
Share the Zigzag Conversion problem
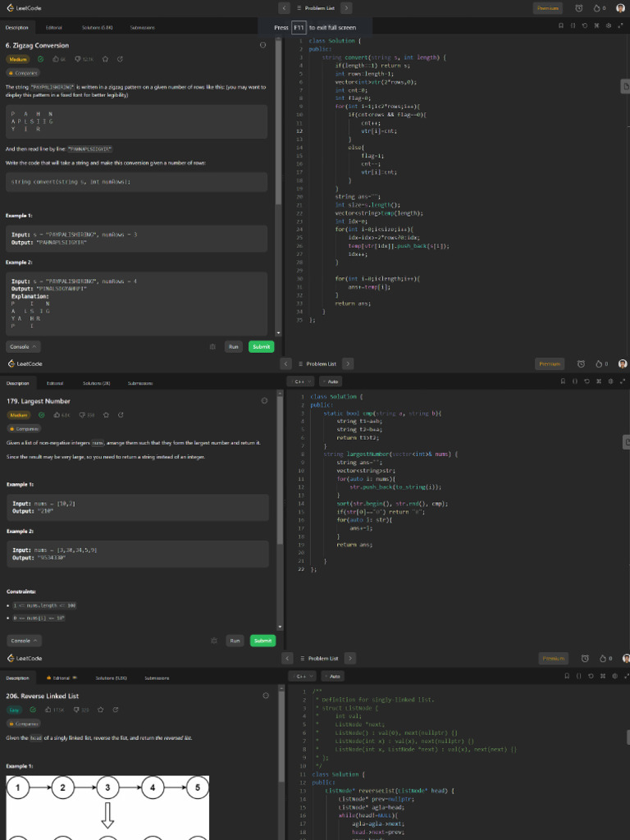tap(120, 59)
